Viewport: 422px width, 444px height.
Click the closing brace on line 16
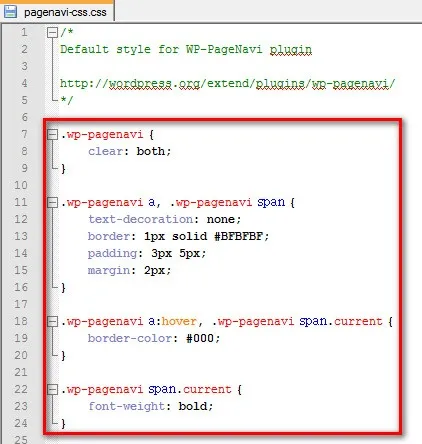(63, 288)
